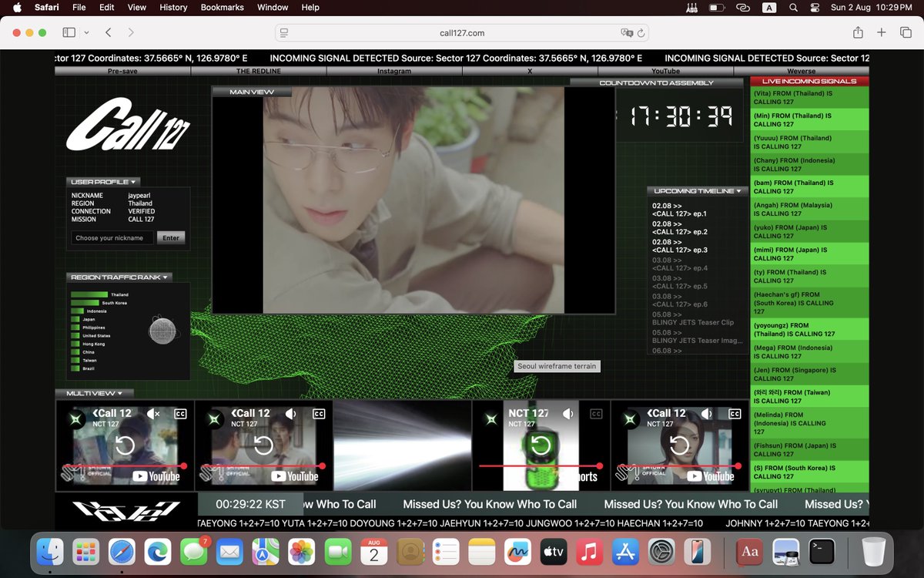Select BLINGY JETS Teaser Clip entry
This screenshot has height=578, width=924.
coord(693,318)
